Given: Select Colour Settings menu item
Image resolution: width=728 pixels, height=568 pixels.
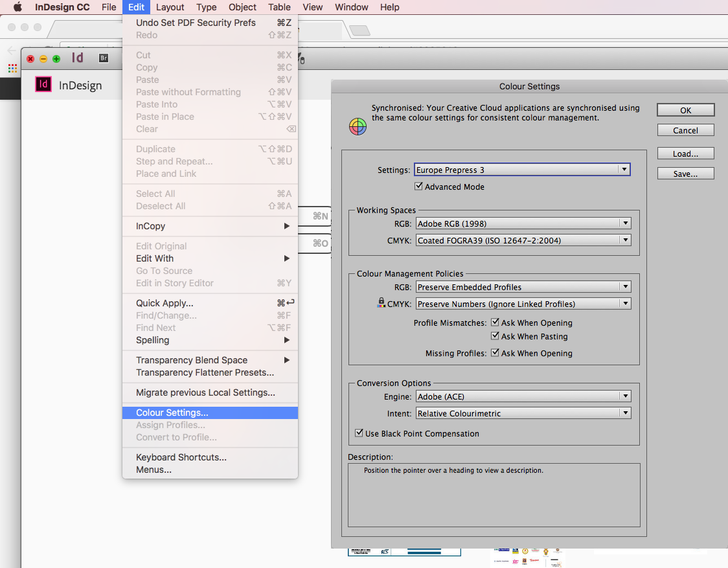Looking at the screenshot, I should [x=210, y=413].
